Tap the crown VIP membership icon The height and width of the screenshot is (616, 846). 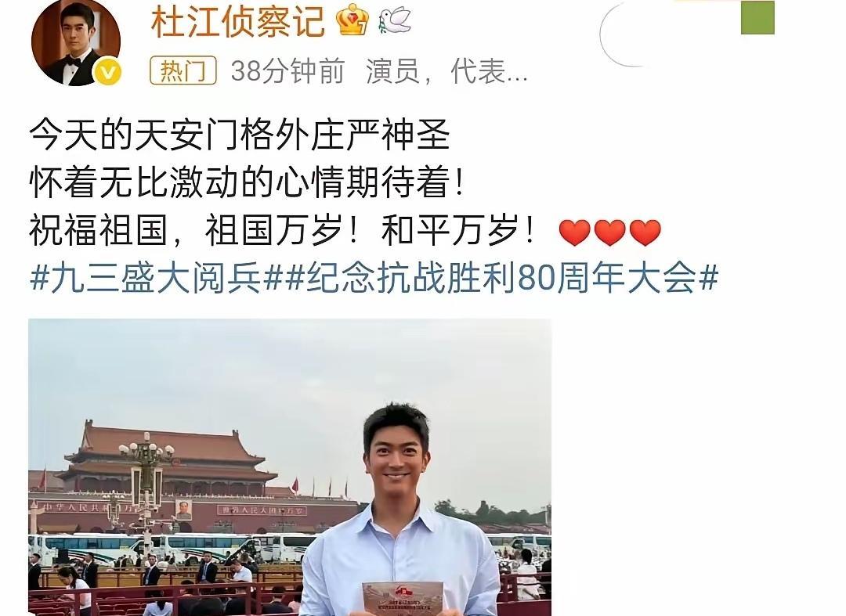click(352, 20)
